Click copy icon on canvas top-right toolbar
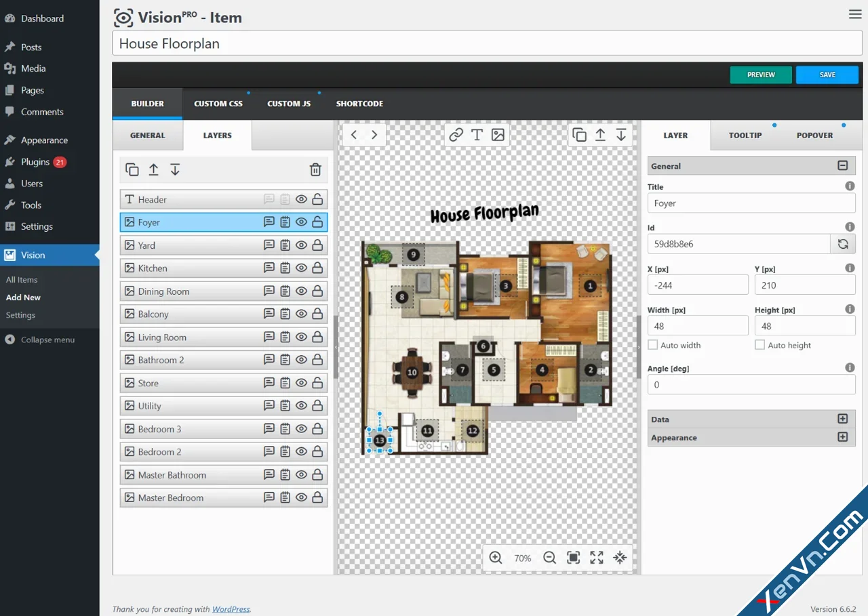This screenshot has width=868, height=616. 579,135
